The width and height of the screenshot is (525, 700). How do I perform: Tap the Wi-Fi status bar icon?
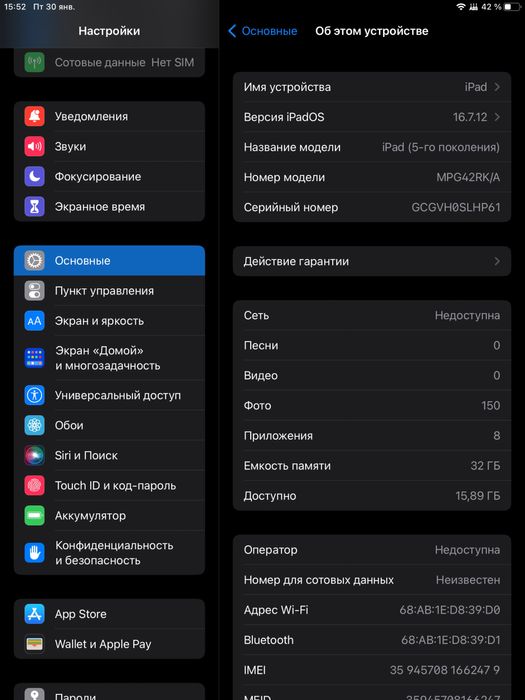[x=461, y=7]
